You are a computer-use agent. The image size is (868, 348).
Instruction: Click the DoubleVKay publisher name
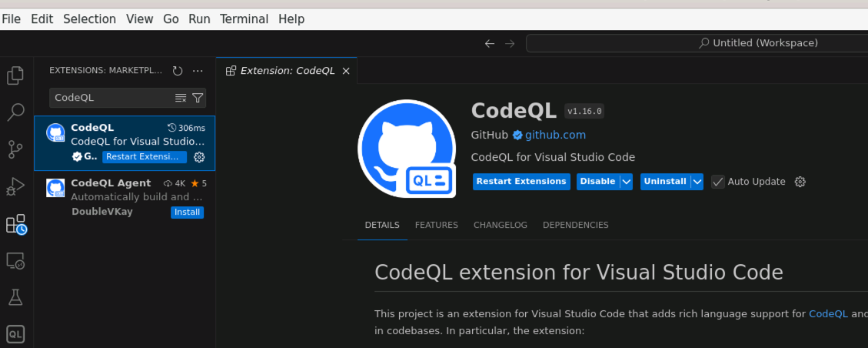coord(101,212)
